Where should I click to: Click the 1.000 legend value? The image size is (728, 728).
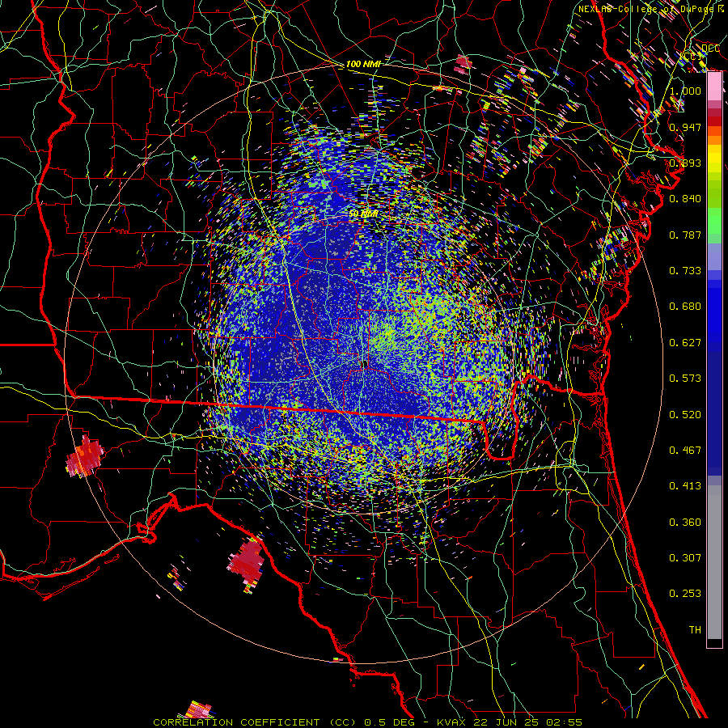(x=685, y=91)
